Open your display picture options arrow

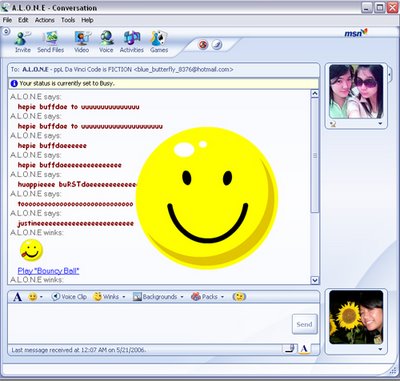[380, 349]
